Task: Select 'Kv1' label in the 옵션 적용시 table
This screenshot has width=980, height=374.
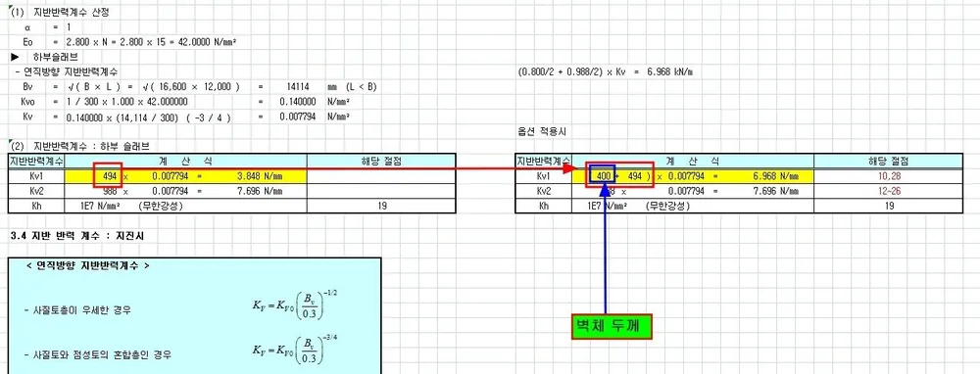Action: click(544, 176)
